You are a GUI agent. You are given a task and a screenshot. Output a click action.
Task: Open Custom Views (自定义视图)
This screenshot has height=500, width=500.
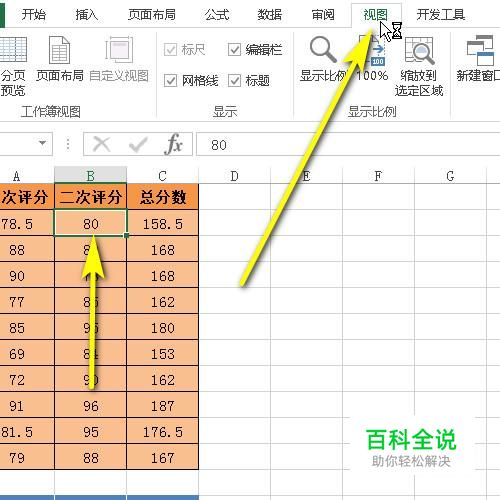pos(119,59)
